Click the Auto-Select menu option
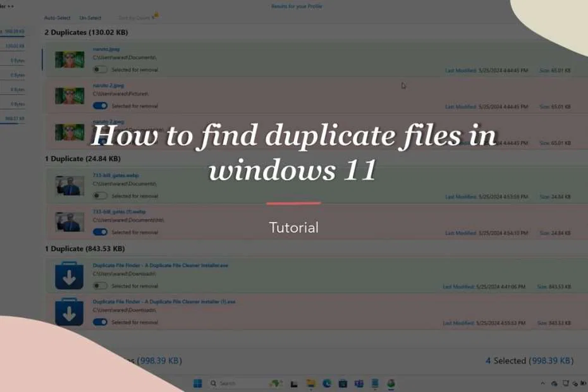 pos(58,18)
